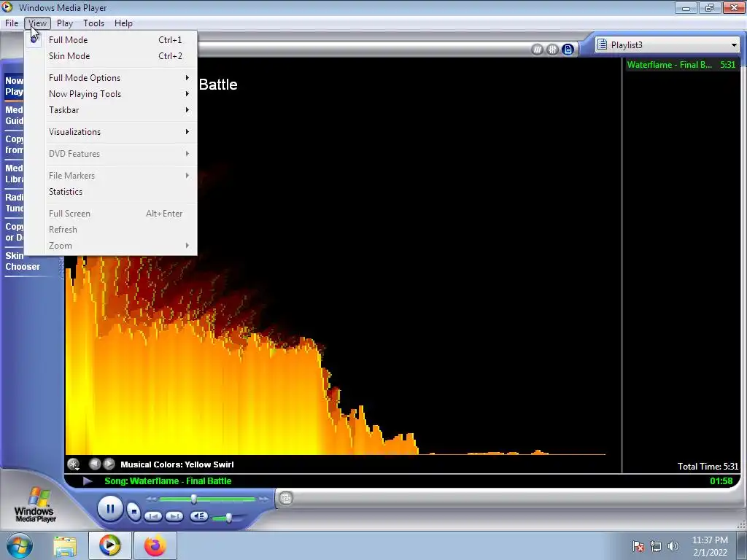Select Full Mode in the View menu

coord(111,40)
